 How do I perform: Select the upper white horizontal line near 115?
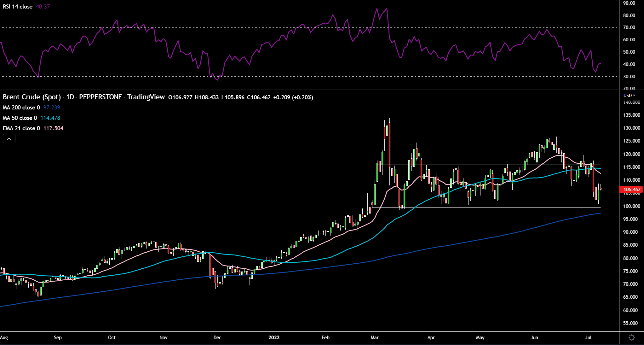[x=441, y=165]
